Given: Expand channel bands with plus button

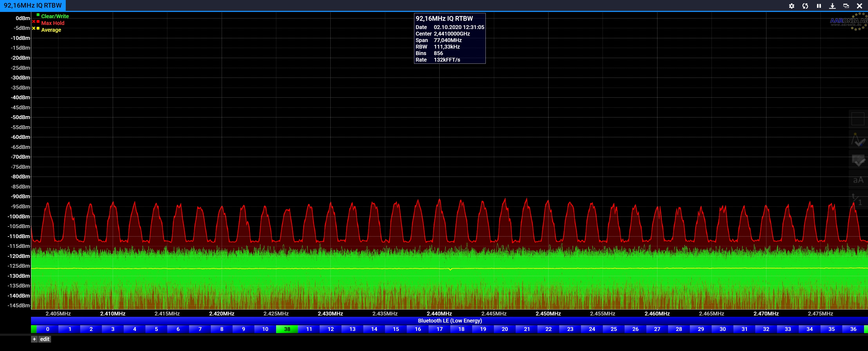Looking at the screenshot, I should (x=34, y=339).
